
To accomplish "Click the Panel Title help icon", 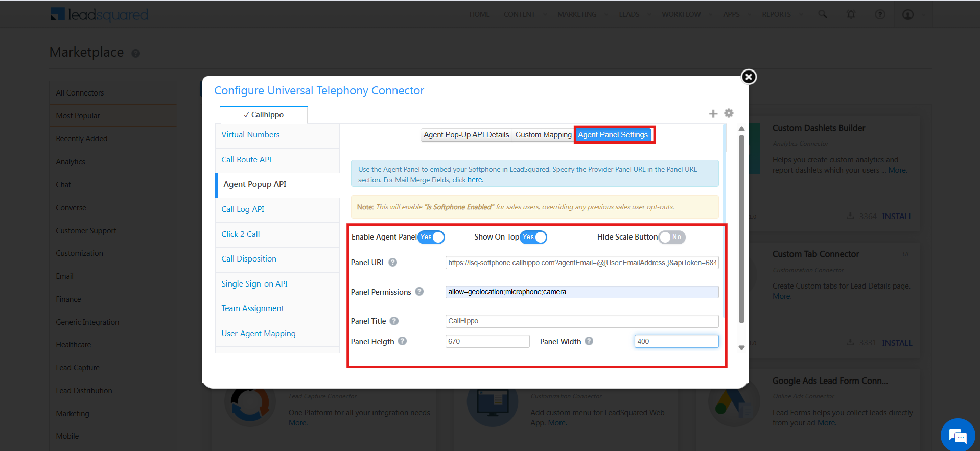I will (394, 321).
